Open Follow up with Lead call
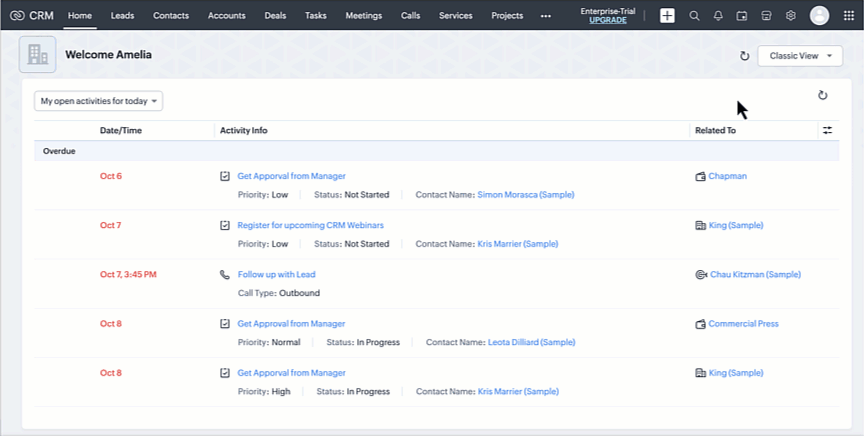Image resolution: width=864 pixels, height=436 pixels. pyautogui.click(x=276, y=274)
